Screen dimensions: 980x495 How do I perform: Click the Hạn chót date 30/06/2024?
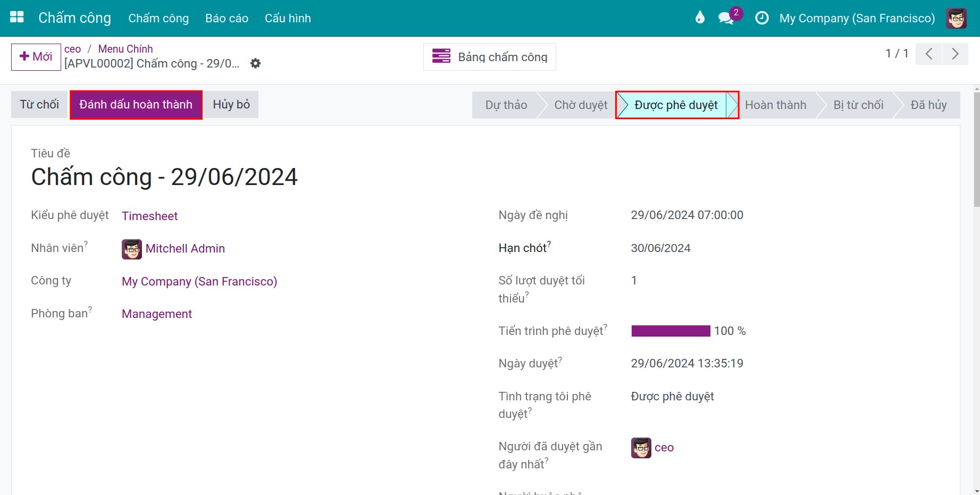(660, 248)
